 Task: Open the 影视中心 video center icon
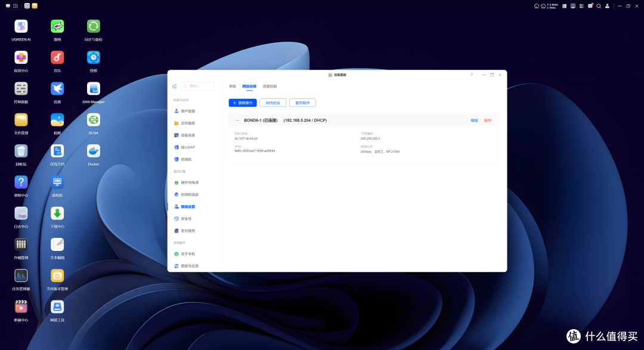click(21, 307)
